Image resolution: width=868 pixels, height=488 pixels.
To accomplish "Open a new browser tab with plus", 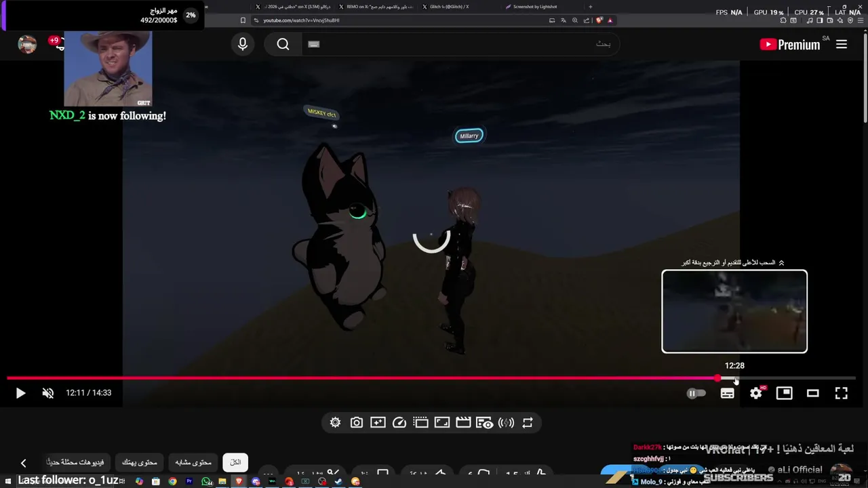I will point(590,7).
